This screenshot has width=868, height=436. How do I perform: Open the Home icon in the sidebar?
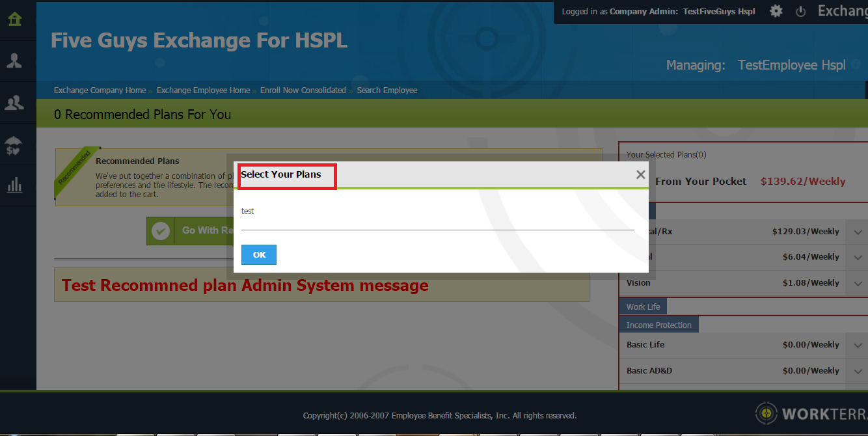click(14, 19)
